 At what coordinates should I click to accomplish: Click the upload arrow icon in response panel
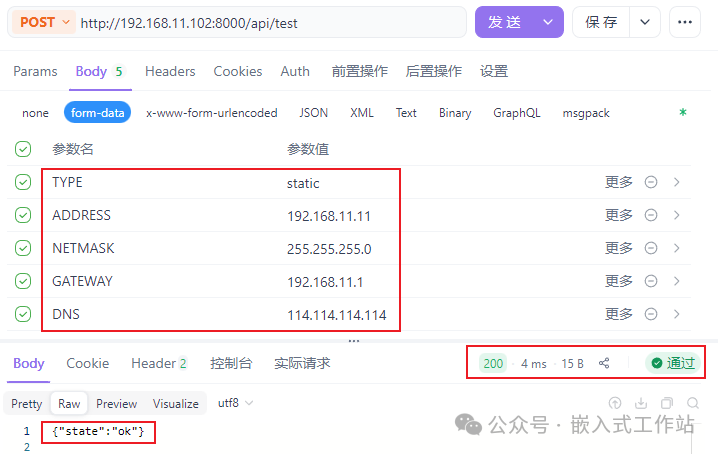point(616,403)
